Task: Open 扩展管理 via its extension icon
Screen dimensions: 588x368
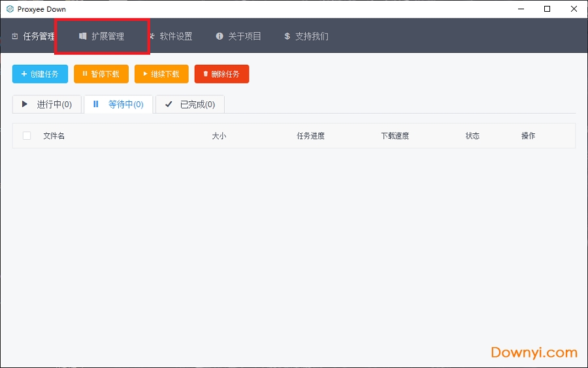Action: [83, 37]
